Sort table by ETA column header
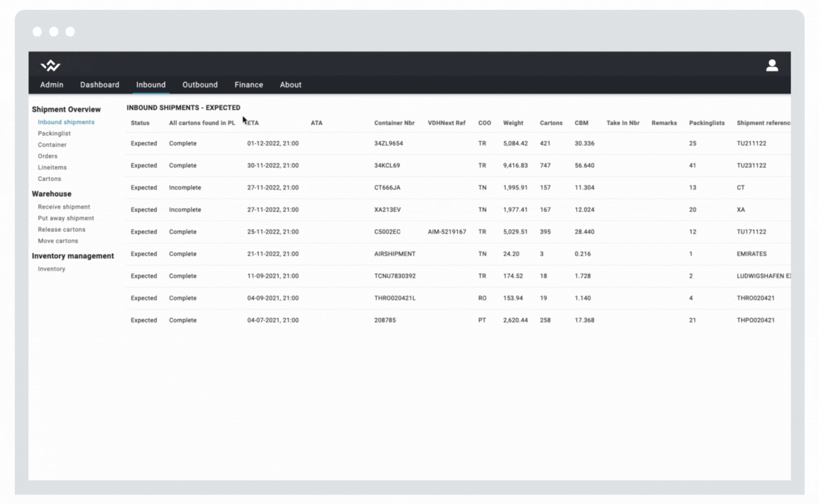Image resolution: width=819 pixels, height=504 pixels. 253,123
